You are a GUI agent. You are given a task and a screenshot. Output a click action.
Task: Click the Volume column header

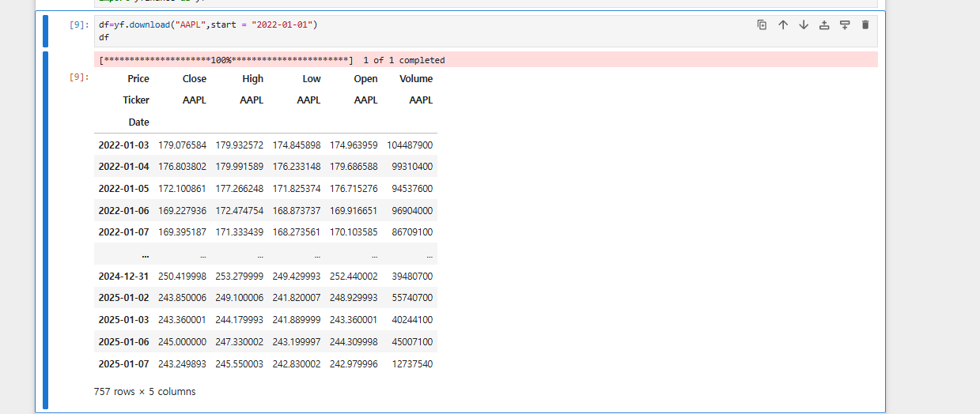pos(416,79)
